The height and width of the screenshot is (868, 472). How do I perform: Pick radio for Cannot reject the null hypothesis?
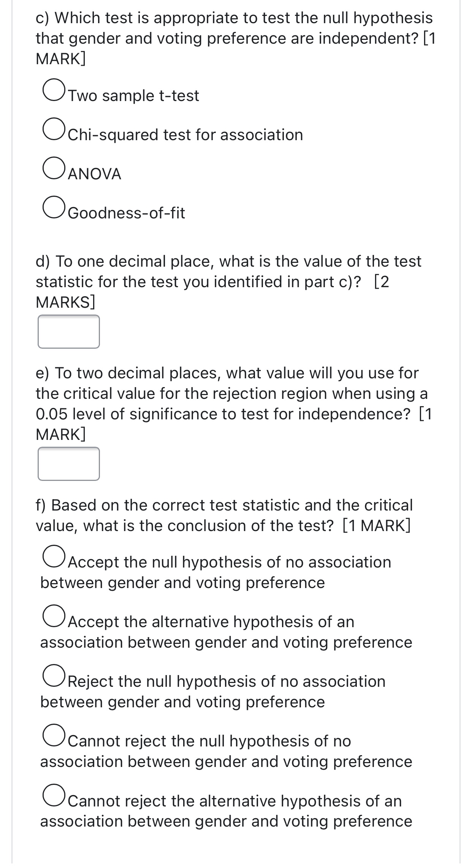[54, 735]
